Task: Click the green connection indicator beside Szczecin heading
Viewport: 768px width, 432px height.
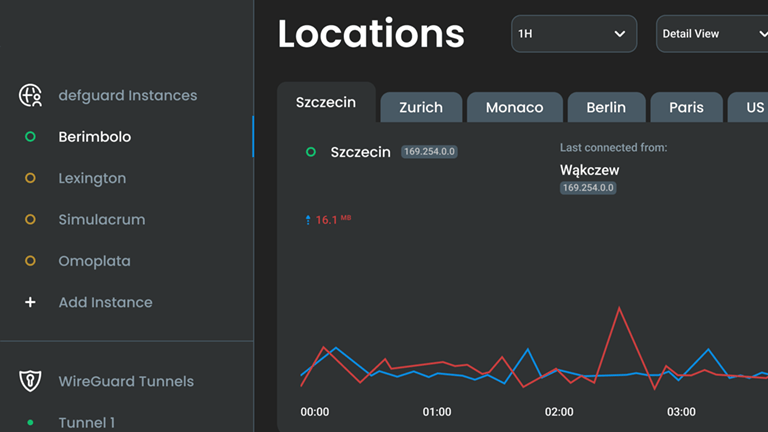Action: (310, 152)
